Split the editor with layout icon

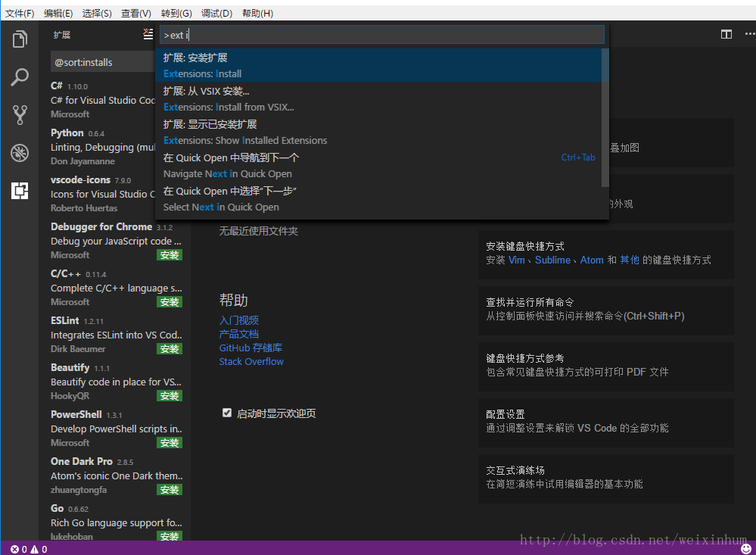pos(726,34)
